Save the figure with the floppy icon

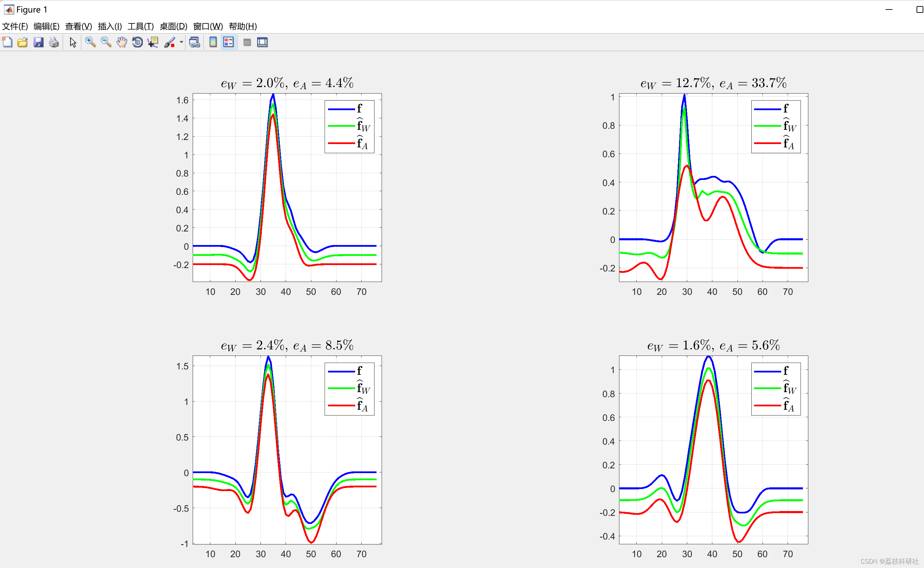(x=38, y=42)
